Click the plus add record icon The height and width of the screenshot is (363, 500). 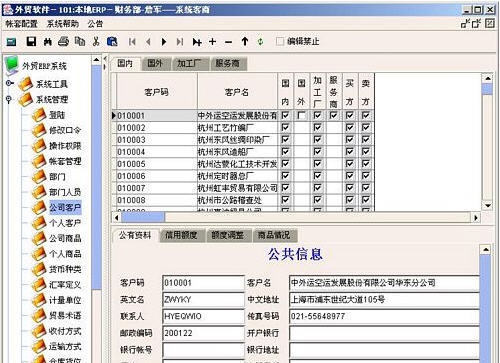coord(212,42)
